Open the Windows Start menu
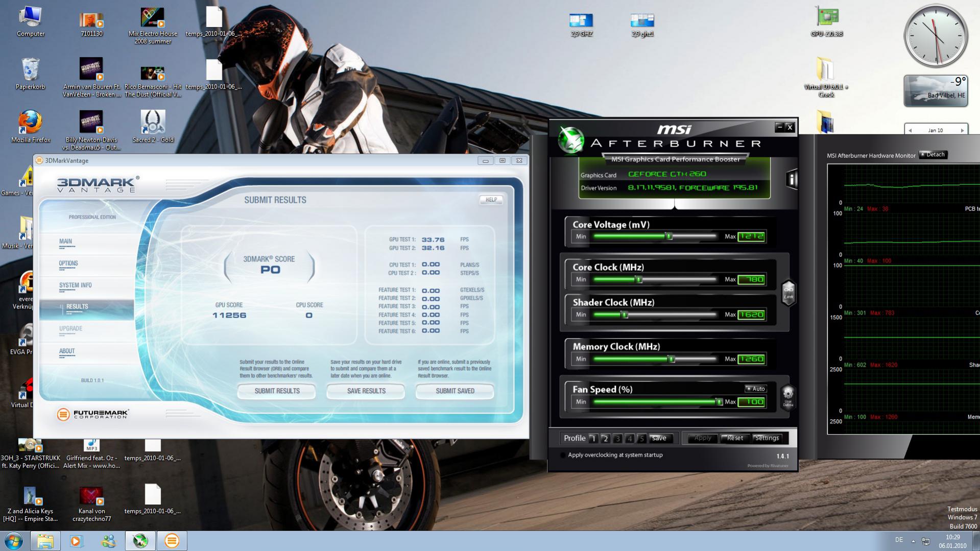The image size is (980, 551). coord(14,541)
